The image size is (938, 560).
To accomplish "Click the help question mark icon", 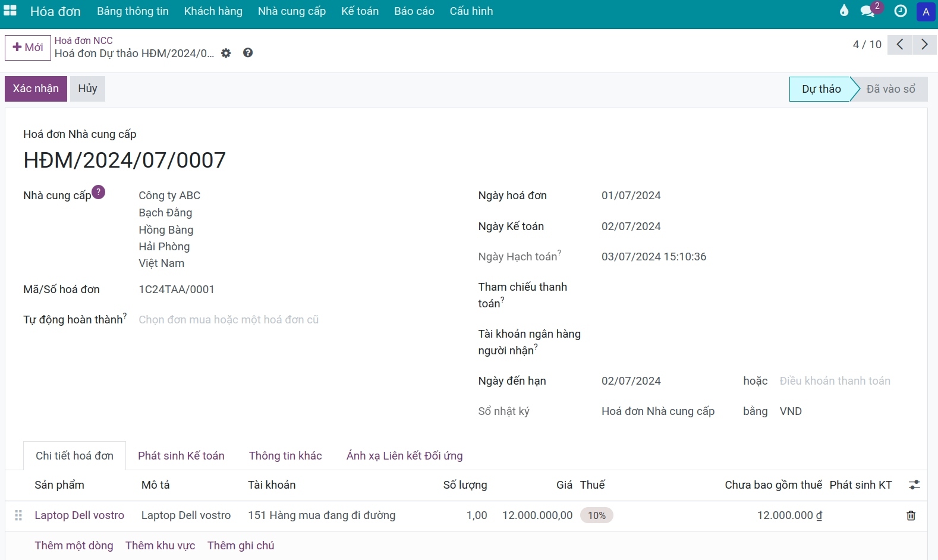I will tap(248, 53).
